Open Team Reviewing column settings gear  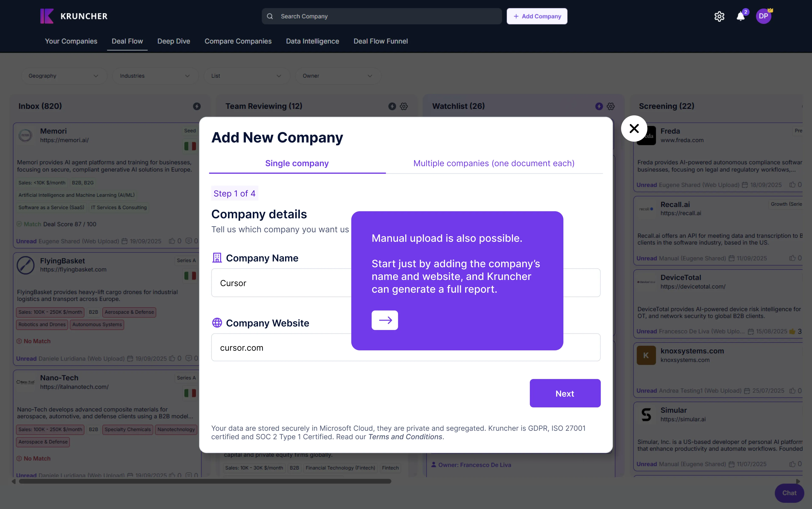[404, 106]
